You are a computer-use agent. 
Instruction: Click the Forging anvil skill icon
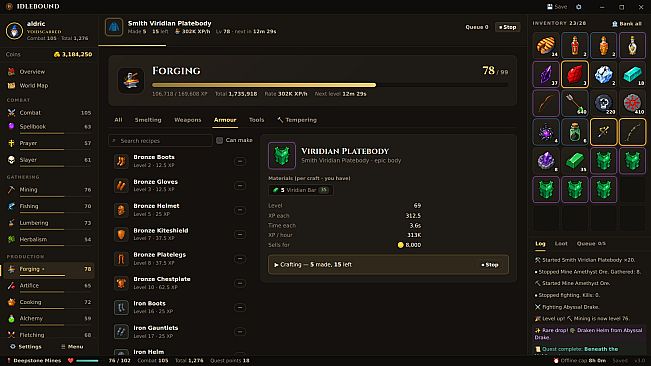pos(131,80)
